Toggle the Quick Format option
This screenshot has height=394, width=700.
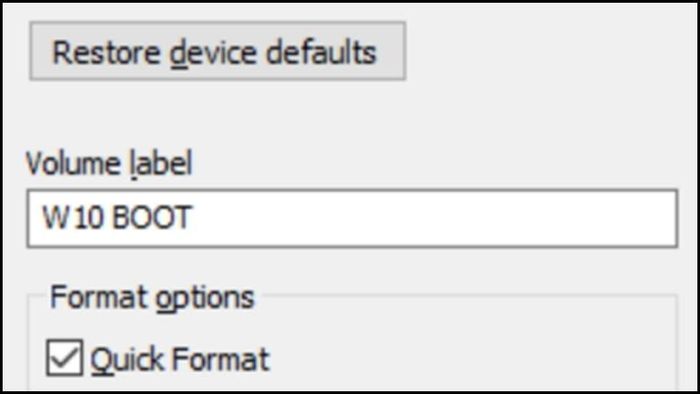[64, 357]
